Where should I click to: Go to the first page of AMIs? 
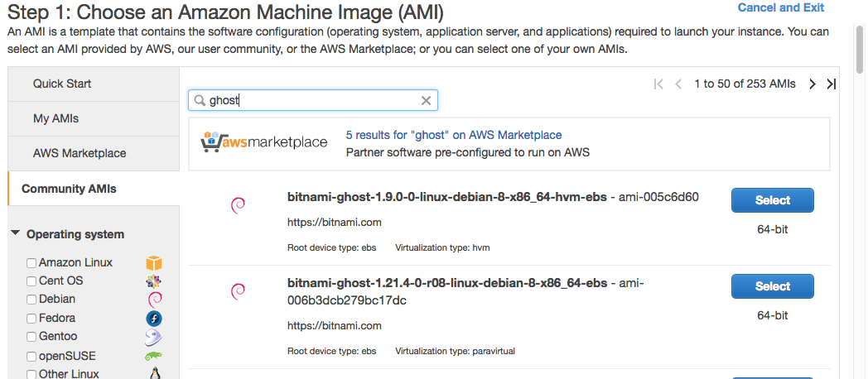(658, 84)
